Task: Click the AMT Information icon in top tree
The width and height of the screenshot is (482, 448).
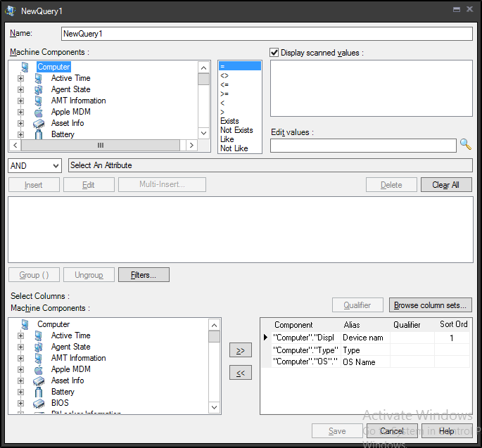Action: (38, 101)
